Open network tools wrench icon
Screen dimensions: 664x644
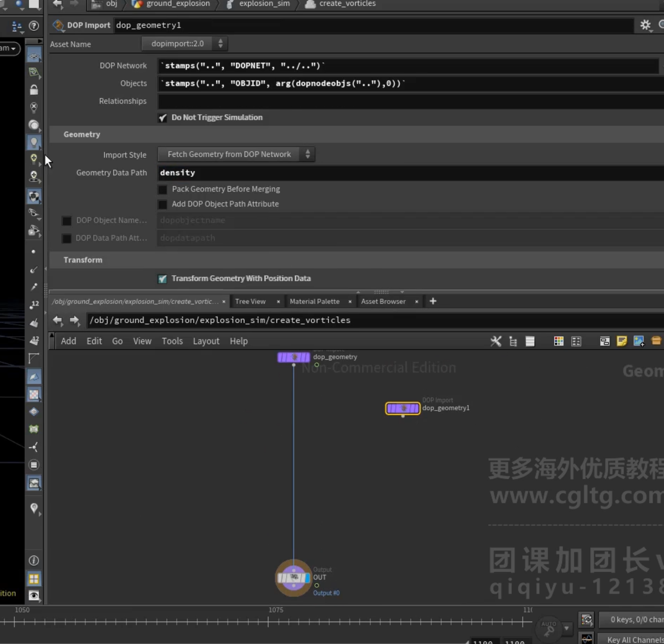click(x=496, y=341)
